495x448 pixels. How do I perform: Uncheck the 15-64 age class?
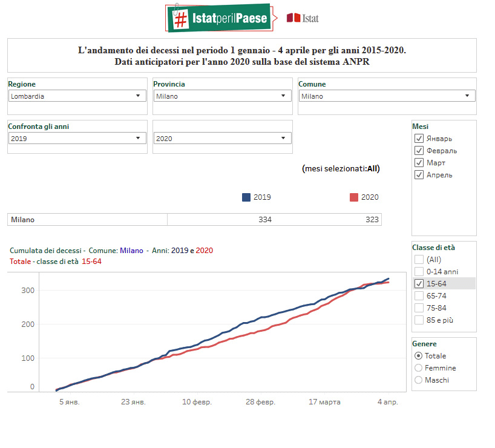[419, 283]
